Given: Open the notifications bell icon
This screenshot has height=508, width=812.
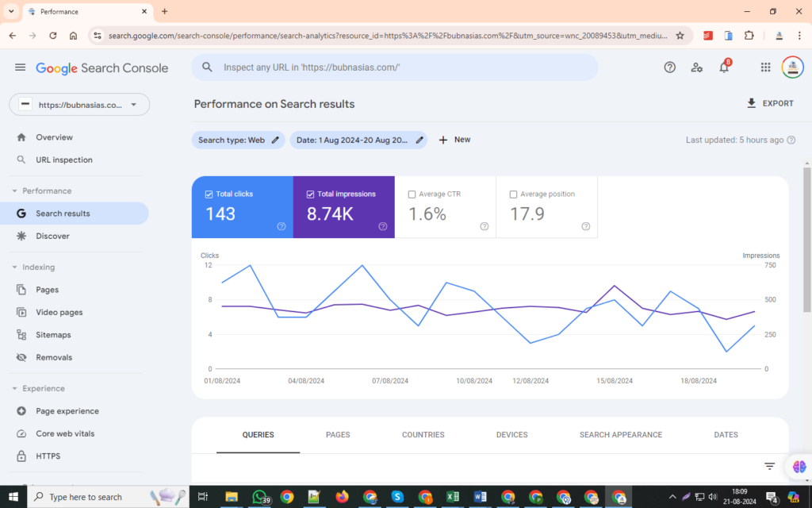Looking at the screenshot, I should tap(723, 67).
